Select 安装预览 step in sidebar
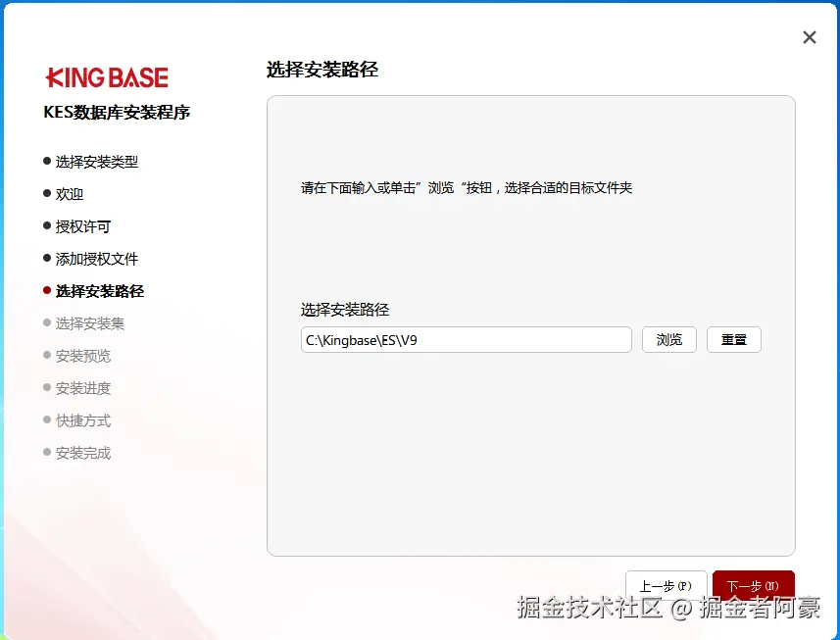840x640 pixels. pyautogui.click(x=76, y=356)
